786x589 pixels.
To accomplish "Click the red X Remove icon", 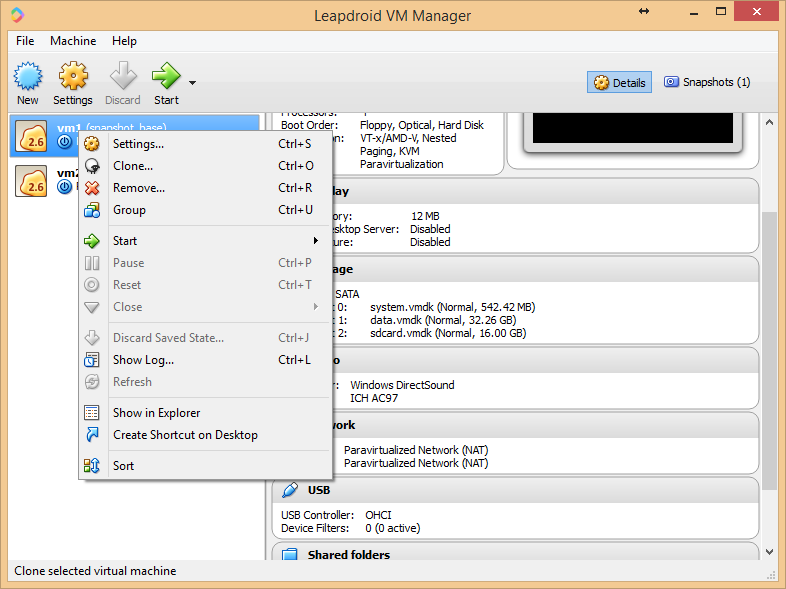I will [x=92, y=188].
